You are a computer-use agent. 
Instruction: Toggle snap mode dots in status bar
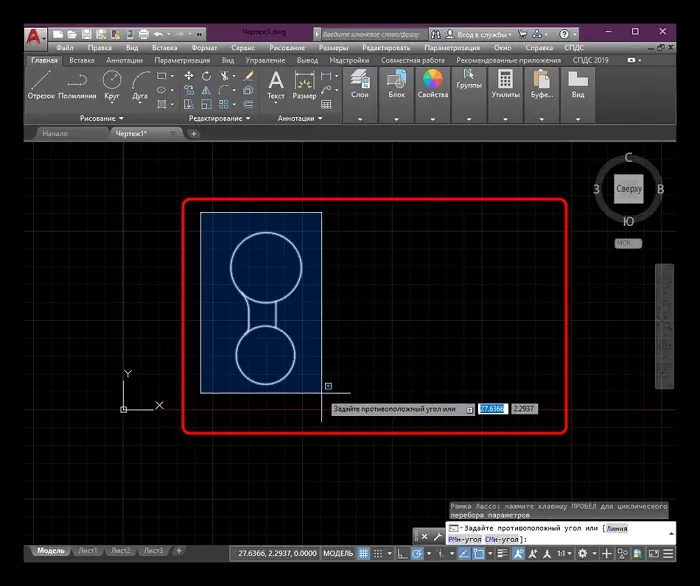point(378,554)
